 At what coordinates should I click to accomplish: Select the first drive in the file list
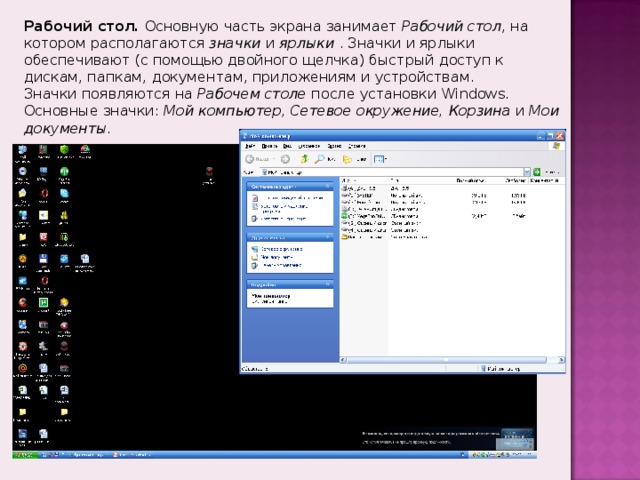coord(359,188)
